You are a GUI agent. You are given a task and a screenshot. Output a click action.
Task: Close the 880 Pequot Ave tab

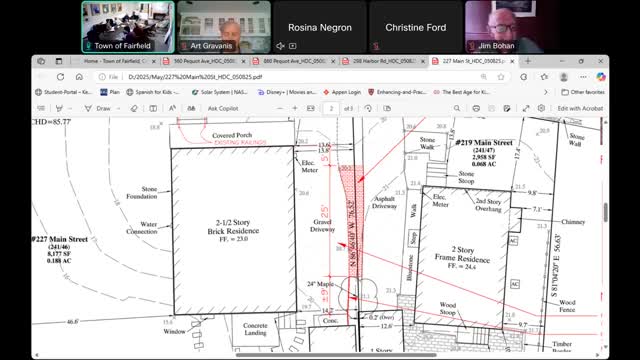click(x=333, y=61)
